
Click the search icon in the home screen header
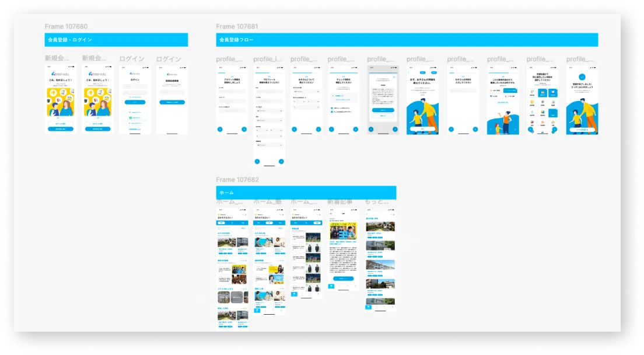click(243, 214)
